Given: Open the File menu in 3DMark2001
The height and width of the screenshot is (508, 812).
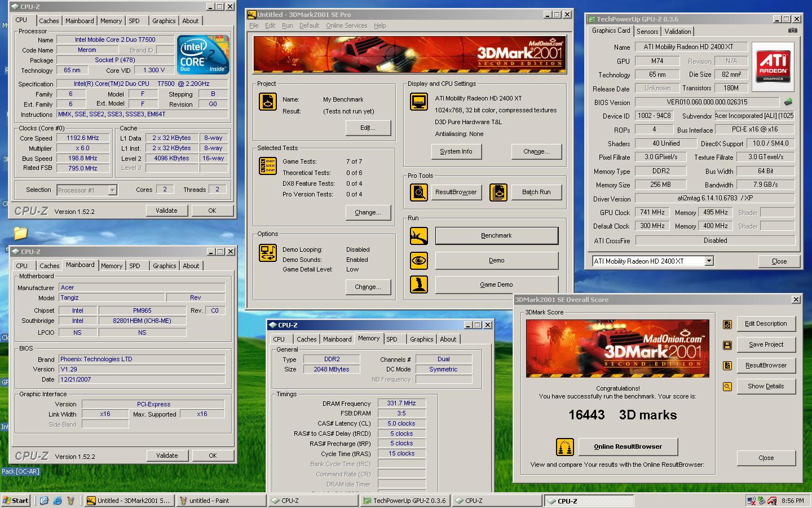Looking at the screenshot, I should coord(254,25).
